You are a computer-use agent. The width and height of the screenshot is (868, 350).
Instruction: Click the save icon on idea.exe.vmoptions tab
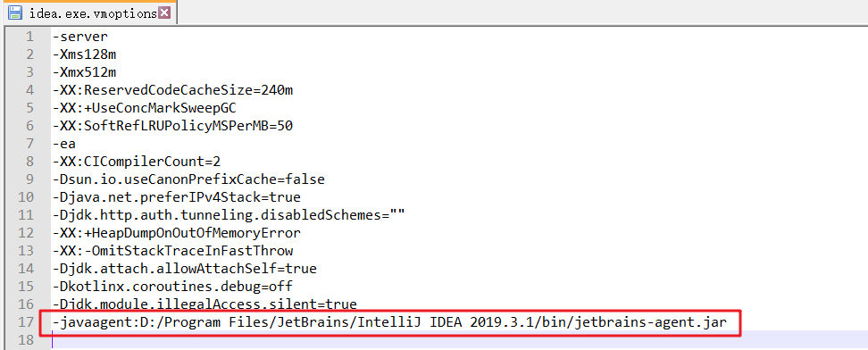[x=15, y=13]
